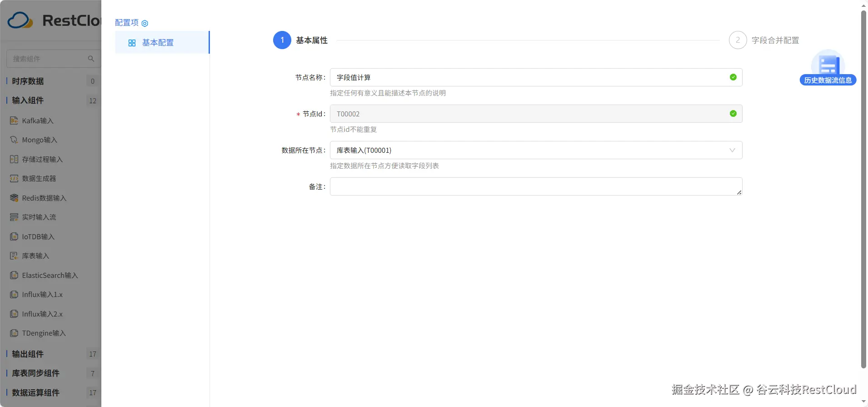Focus the 节点名称 input field

point(536,77)
